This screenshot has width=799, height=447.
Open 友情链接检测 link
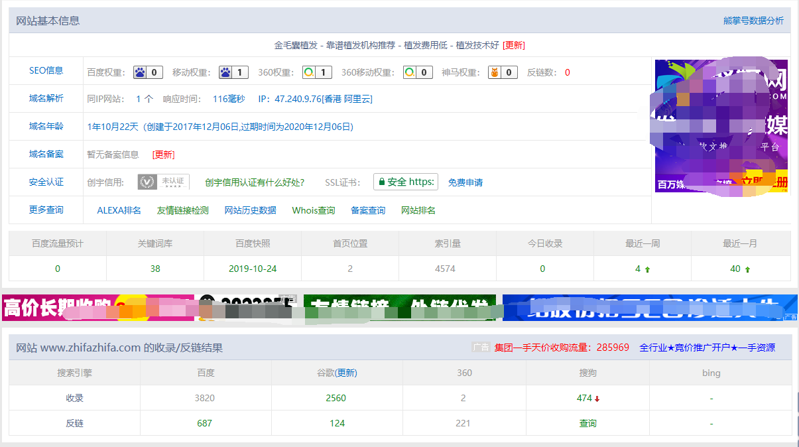click(182, 211)
